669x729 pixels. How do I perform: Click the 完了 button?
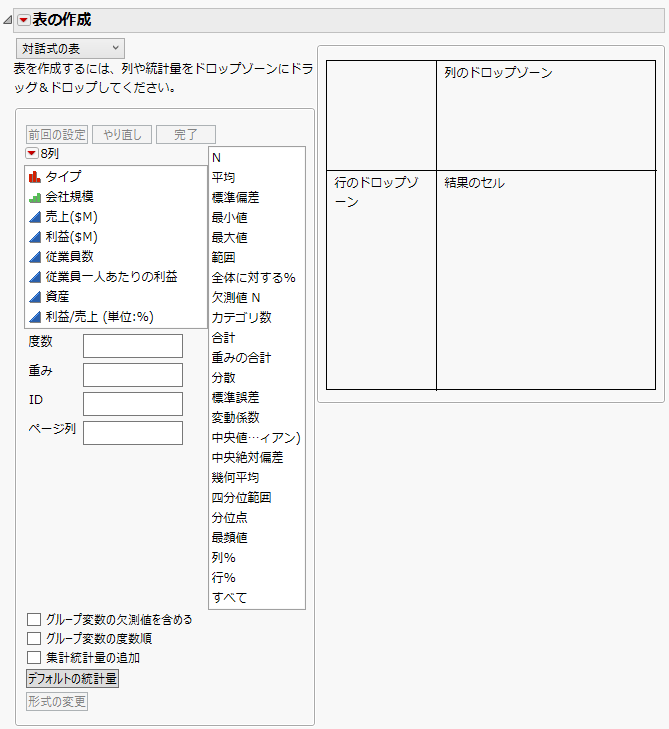[186, 134]
